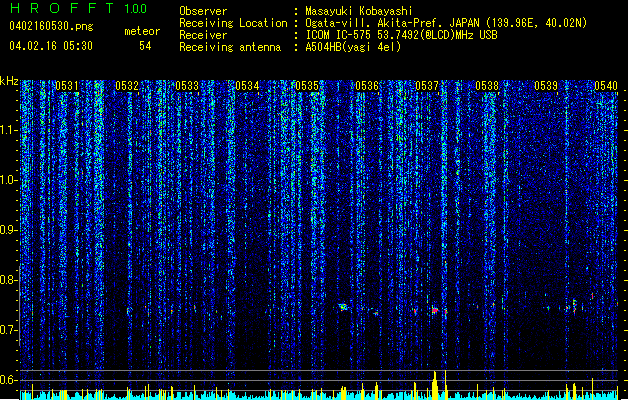
Task: Click the 0.8 kHz axis tick label
Action: pyautogui.click(x=9, y=280)
